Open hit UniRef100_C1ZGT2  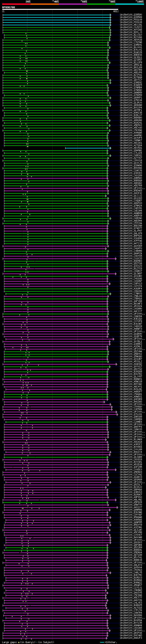(x=131, y=27)
